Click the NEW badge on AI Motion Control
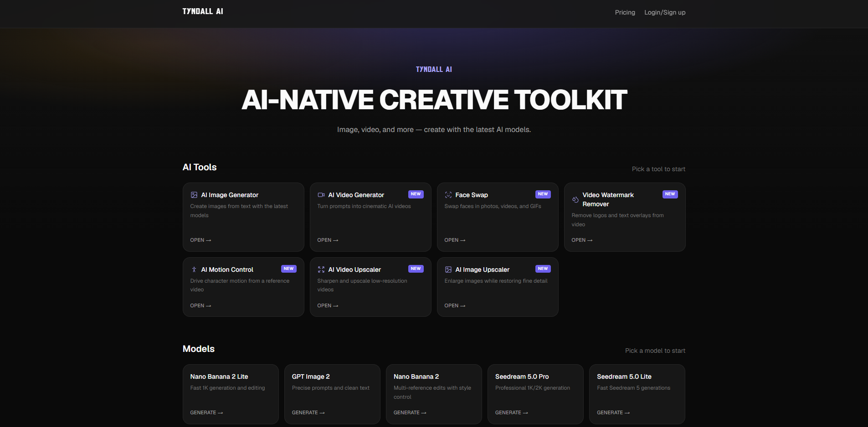 (x=289, y=269)
